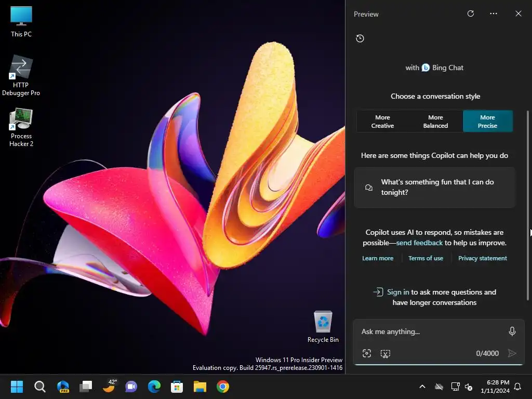Open the weather widget showing 42°
Screen dimensions: 532x399
coord(109,386)
